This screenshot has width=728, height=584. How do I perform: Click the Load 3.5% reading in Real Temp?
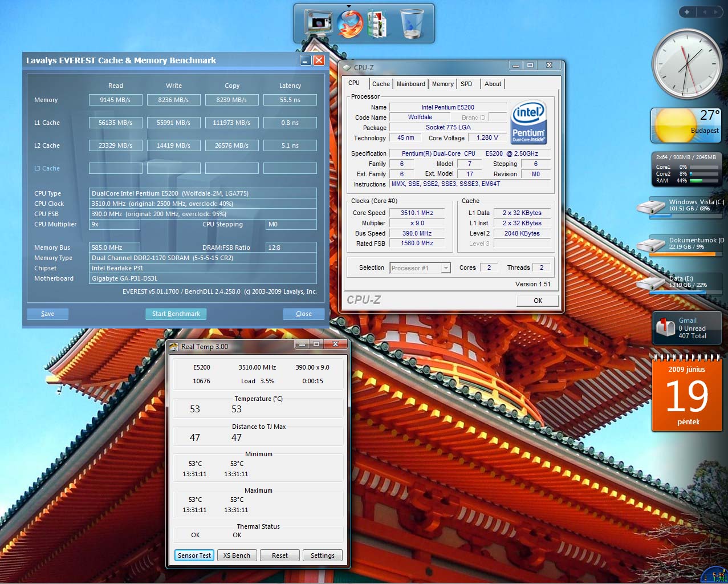tap(258, 381)
